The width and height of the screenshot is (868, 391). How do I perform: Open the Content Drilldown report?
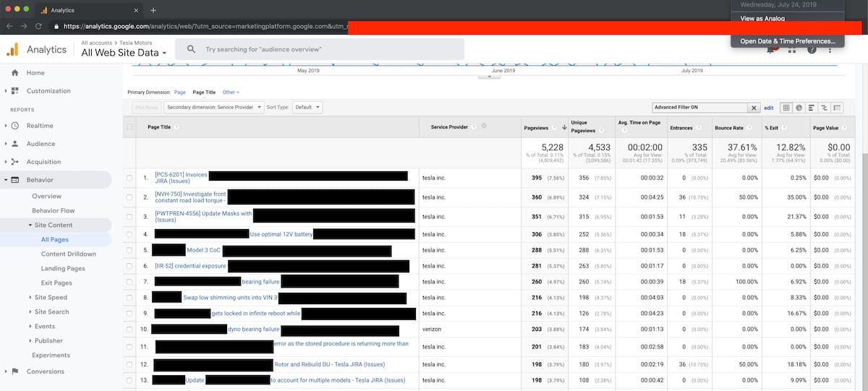(x=69, y=254)
